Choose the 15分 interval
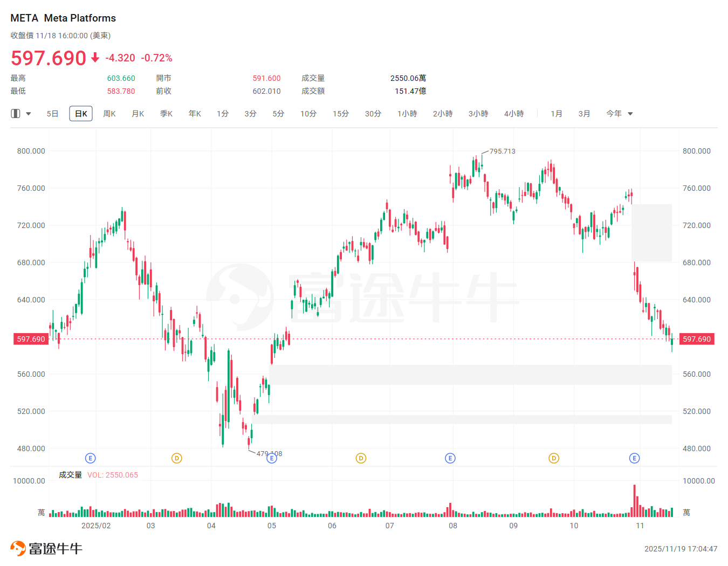Viewport: 728px width, 566px height. 341,114
